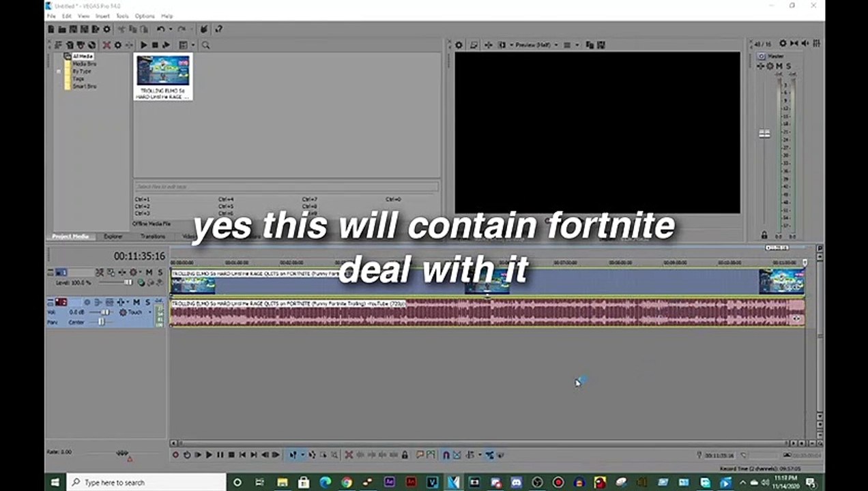Click the What's This help icon

pyautogui.click(x=218, y=29)
